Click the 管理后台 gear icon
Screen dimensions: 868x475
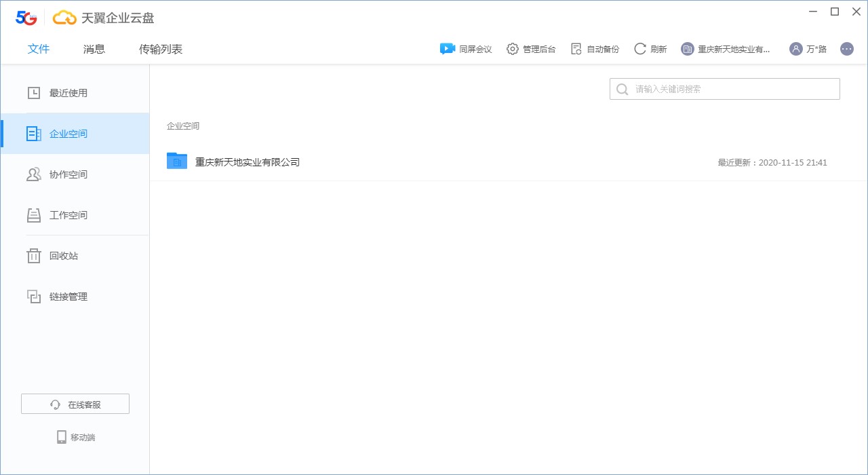pos(513,49)
